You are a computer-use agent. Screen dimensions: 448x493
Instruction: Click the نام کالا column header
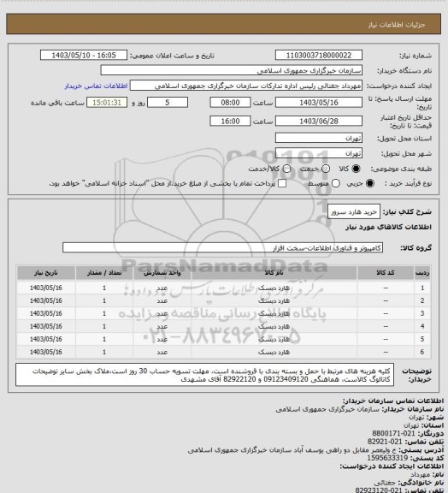click(x=274, y=272)
